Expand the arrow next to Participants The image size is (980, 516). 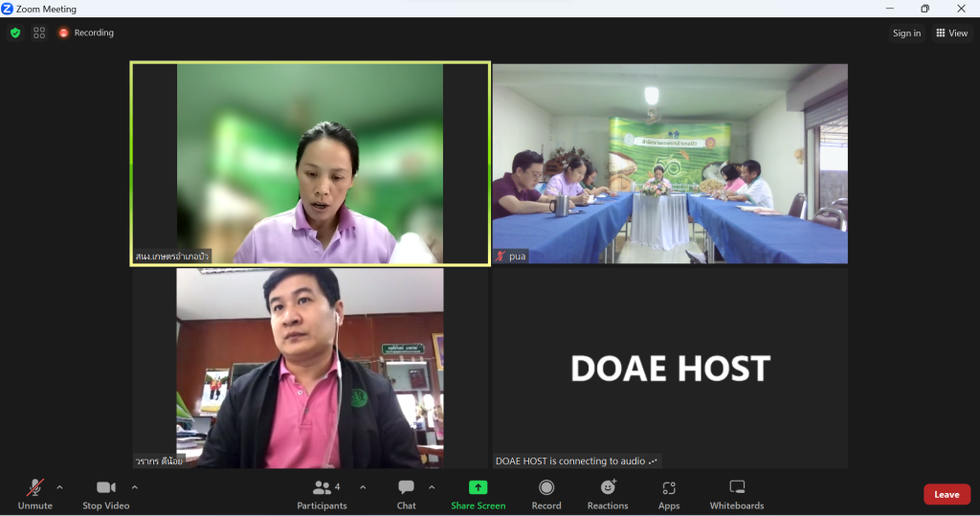[x=363, y=487]
